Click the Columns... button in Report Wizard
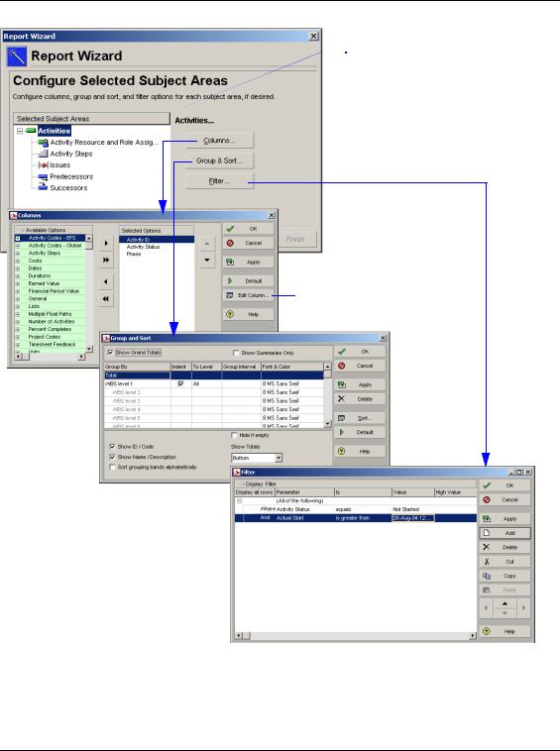560x751 pixels. point(219,141)
